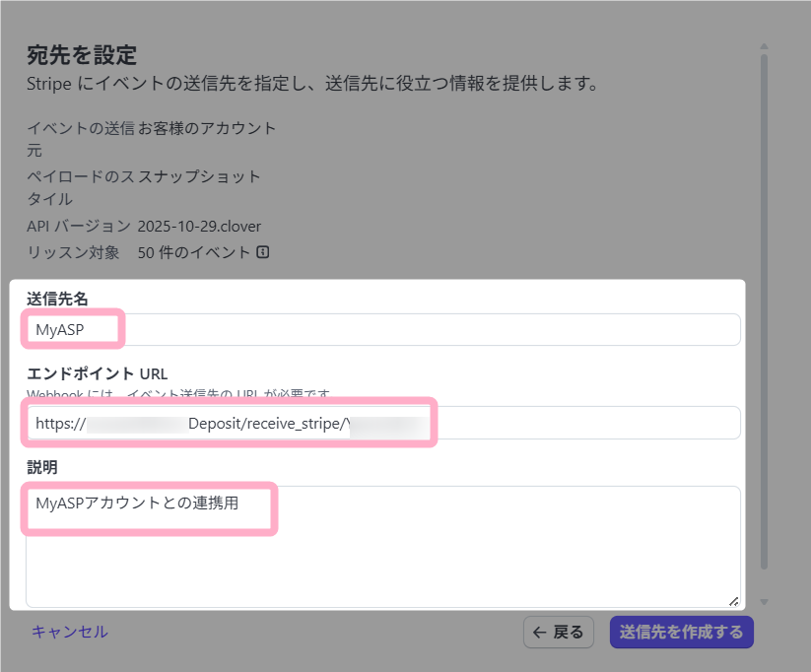This screenshot has width=811, height=672.
Task: Click the resize handle of 説明 textarea
Action: coord(733,600)
